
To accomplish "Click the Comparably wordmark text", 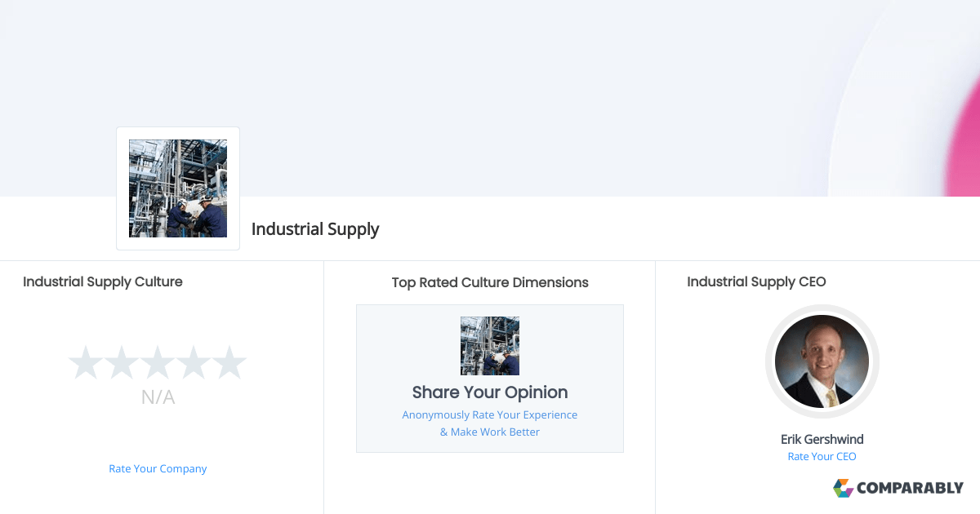I will click(x=908, y=488).
